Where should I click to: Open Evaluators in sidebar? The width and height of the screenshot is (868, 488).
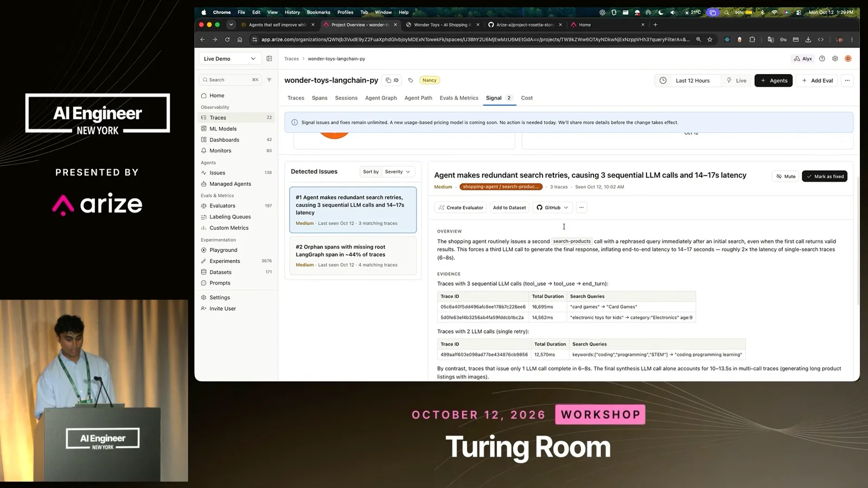coord(222,206)
